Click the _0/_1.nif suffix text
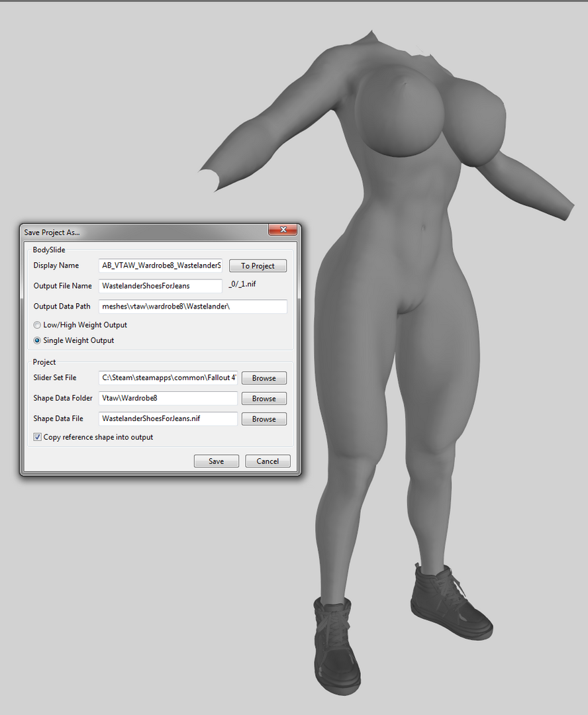Viewport: 588px width, 715px height. pos(242,284)
